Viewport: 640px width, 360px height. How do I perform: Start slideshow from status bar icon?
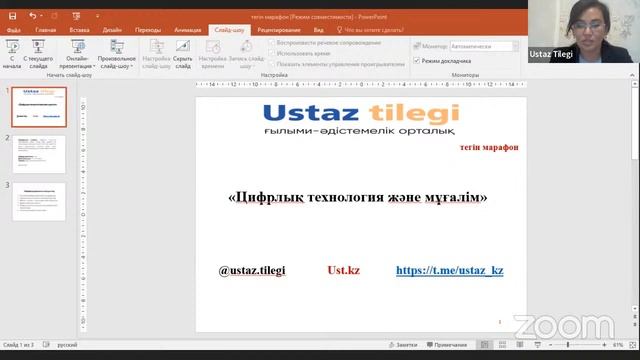(538, 345)
